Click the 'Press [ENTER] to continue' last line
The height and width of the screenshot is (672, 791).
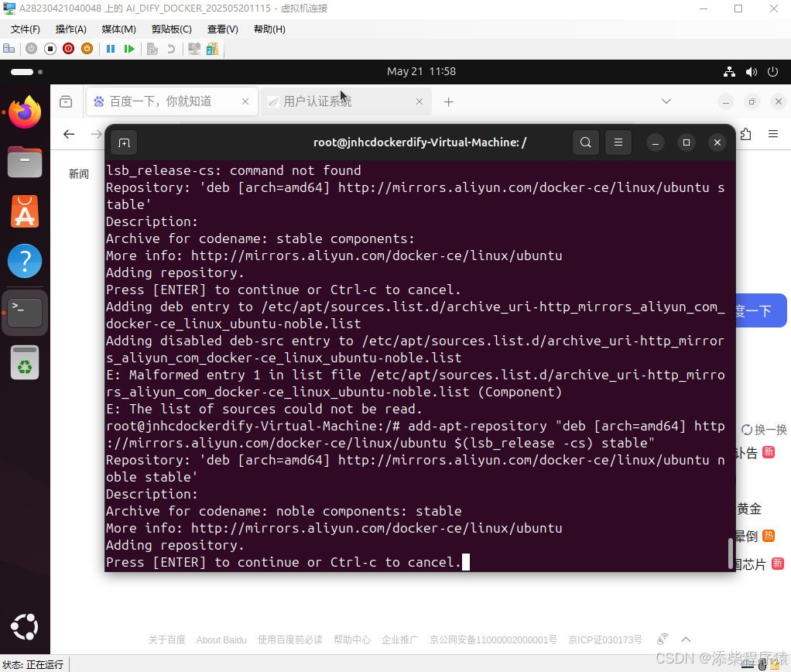[283, 562]
